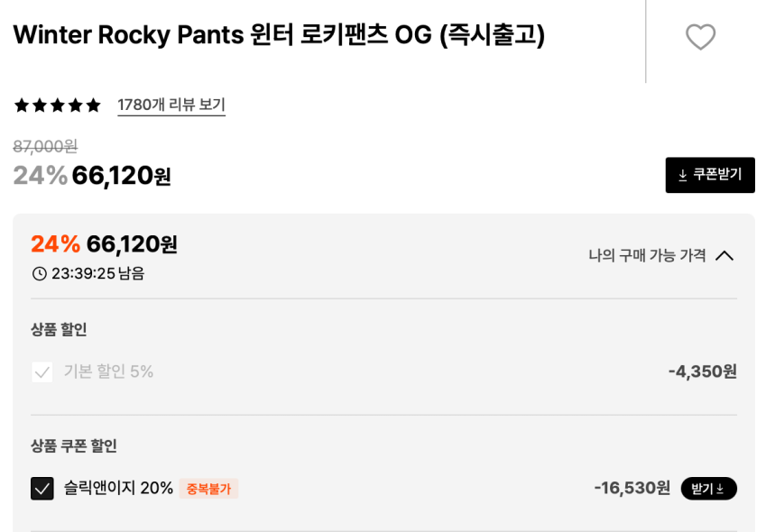
Task: Uncheck the 슬릭앤이지 20% coupon checkbox
Action: coord(42,489)
